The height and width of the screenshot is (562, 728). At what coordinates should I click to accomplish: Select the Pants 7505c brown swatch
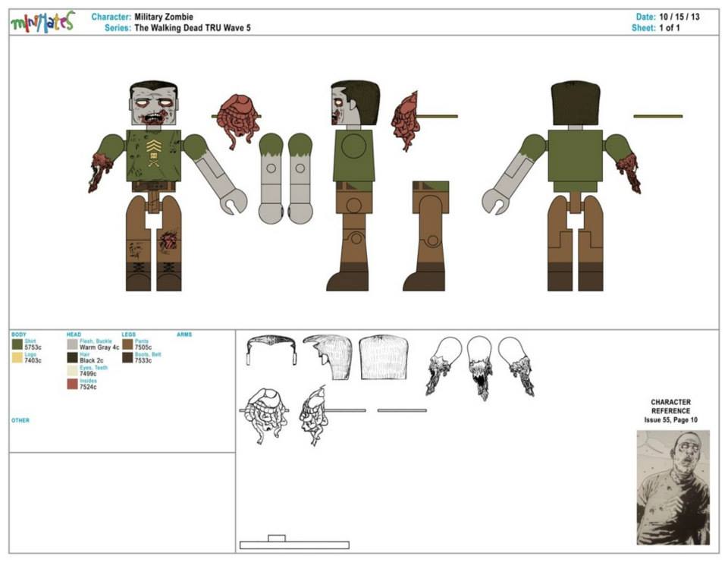pyautogui.click(x=127, y=344)
